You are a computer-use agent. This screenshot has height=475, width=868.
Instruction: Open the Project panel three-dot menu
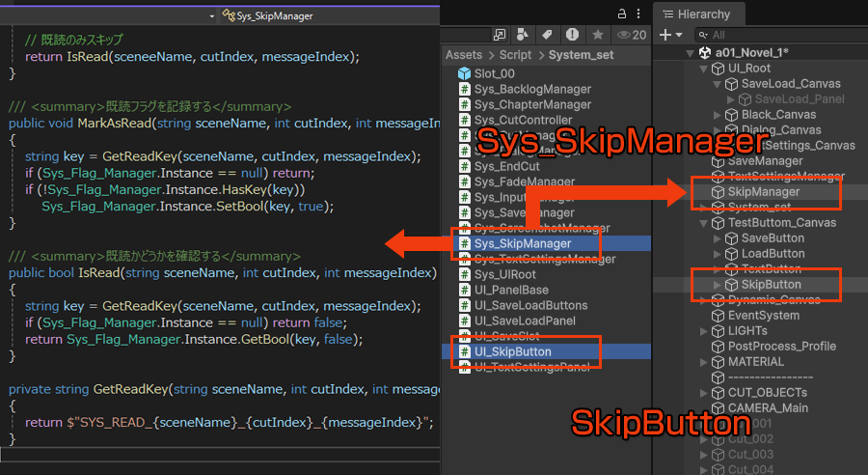(x=640, y=14)
